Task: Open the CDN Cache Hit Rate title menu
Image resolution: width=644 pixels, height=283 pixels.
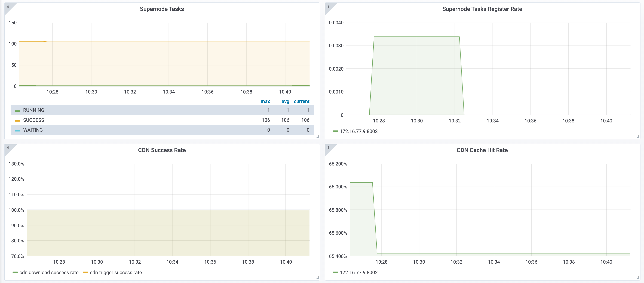Action: (x=482, y=150)
